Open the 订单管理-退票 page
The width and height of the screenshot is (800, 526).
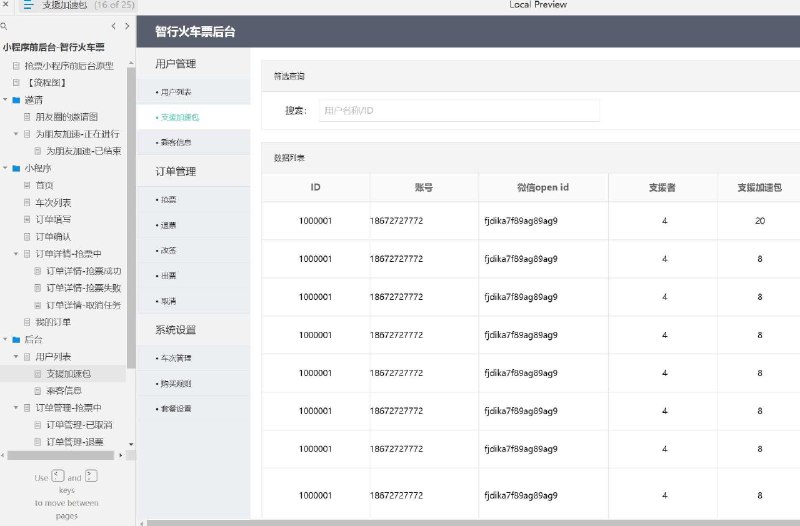coord(75,442)
